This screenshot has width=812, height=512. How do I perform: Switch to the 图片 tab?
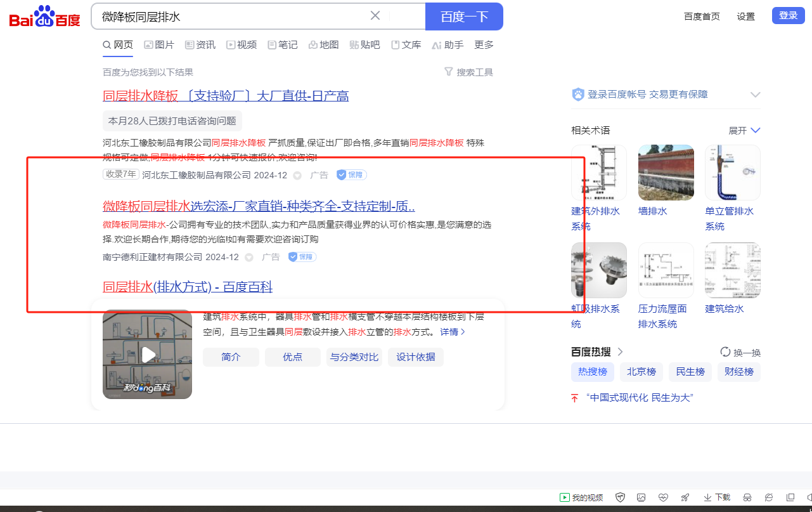click(x=159, y=45)
